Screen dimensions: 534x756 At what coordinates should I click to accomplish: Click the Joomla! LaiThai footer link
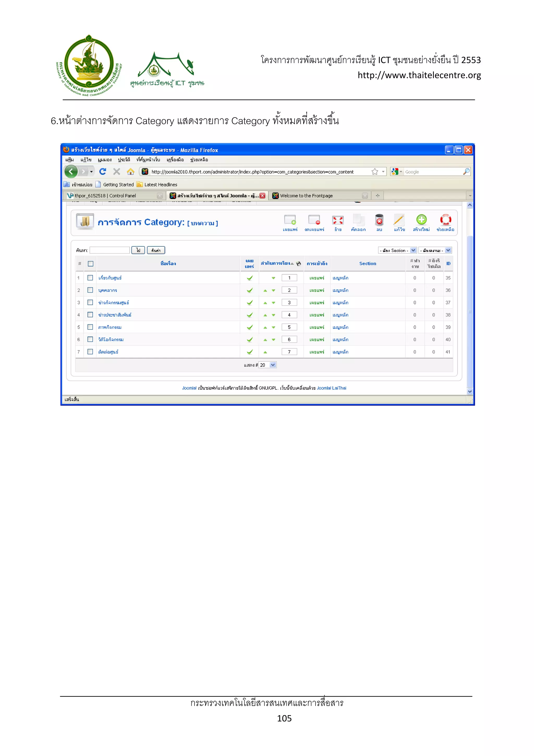[x=331, y=388]
